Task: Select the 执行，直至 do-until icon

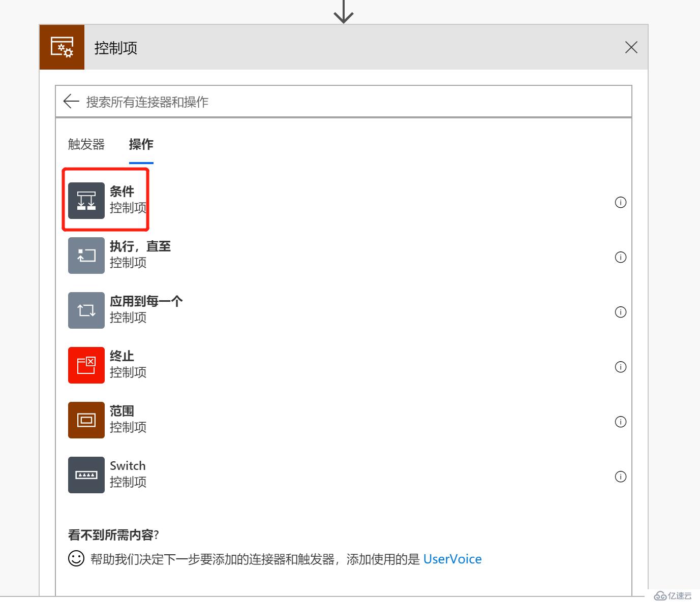Action: (x=86, y=256)
